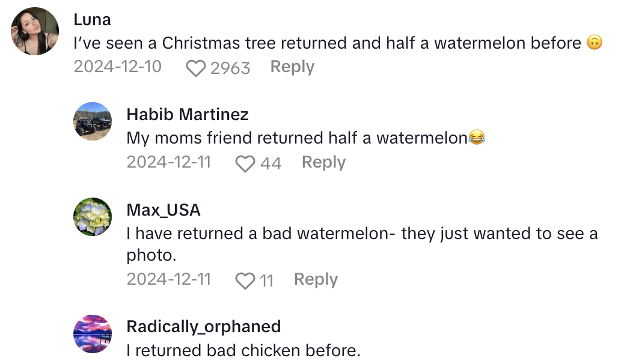View Habib Martinez's avatar with the vehicles
Image resolution: width=624 pixels, height=364 pixels.
[93, 121]
